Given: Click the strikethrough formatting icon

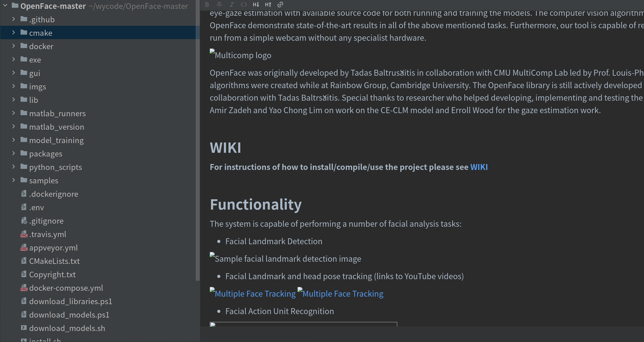Looking at the screenshot, I should (219, 5).
